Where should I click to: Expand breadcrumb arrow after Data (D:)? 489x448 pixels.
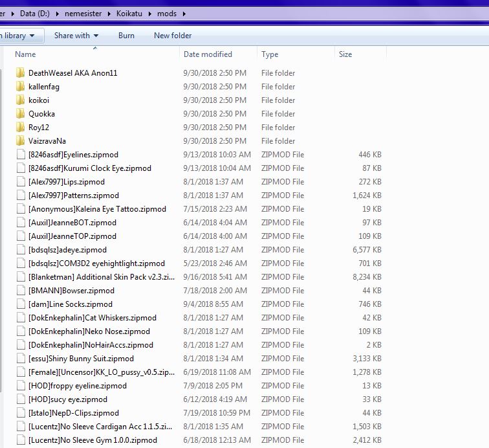coord(58,14)
